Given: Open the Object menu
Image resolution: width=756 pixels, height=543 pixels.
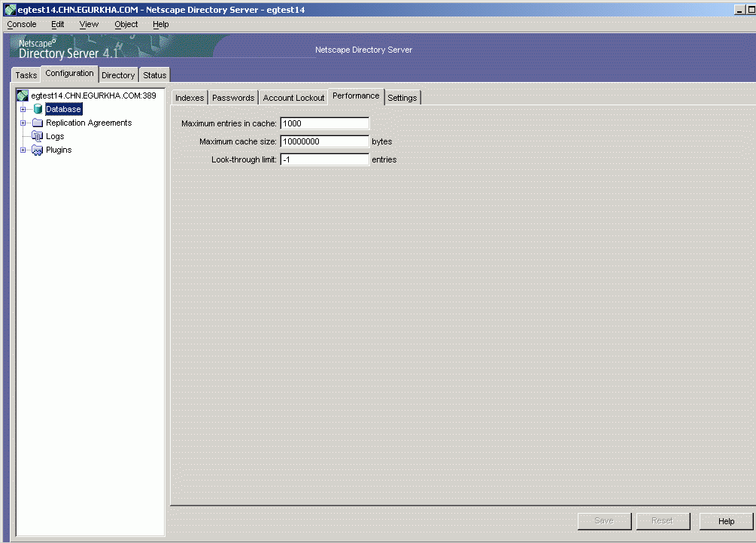Looking at the screenshot, I should (126, 24).
